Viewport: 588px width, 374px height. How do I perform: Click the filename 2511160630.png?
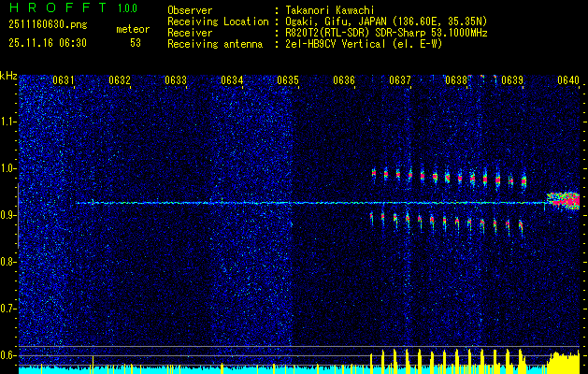point(48,25)
